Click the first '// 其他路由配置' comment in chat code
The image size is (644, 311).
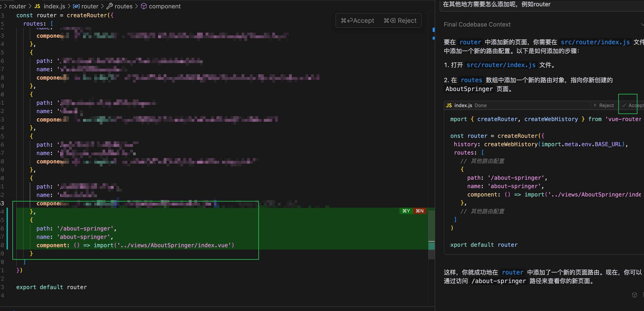point(482,161)
